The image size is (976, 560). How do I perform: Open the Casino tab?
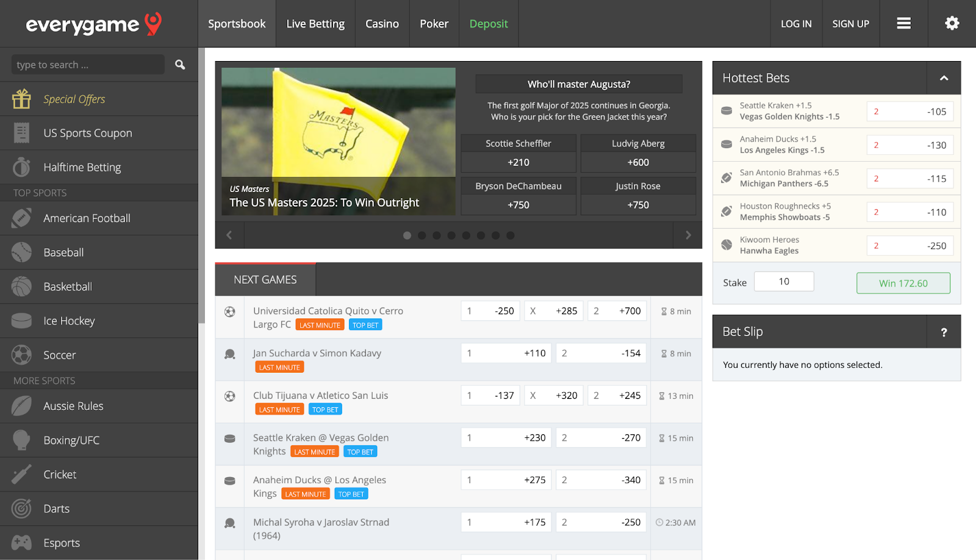(382, 24)
